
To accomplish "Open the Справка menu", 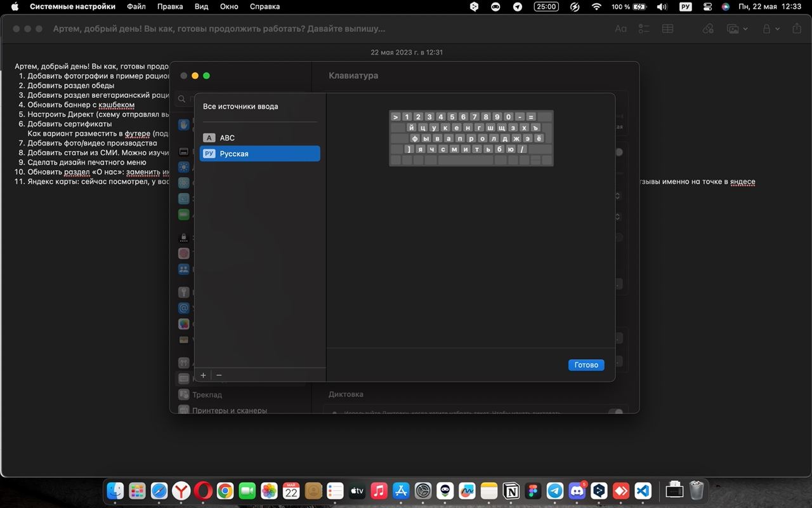I will pyautogui.click(x=265, y=6).
